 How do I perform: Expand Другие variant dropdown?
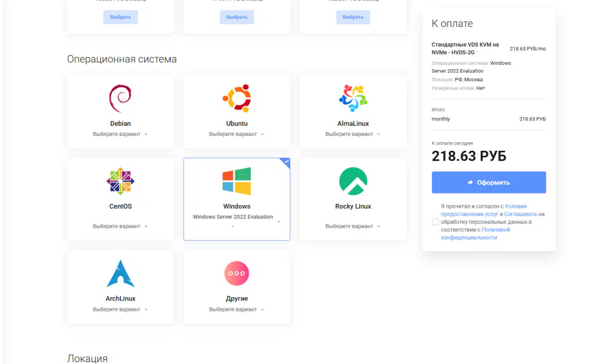pyautogui.click(x=237, y=309)
